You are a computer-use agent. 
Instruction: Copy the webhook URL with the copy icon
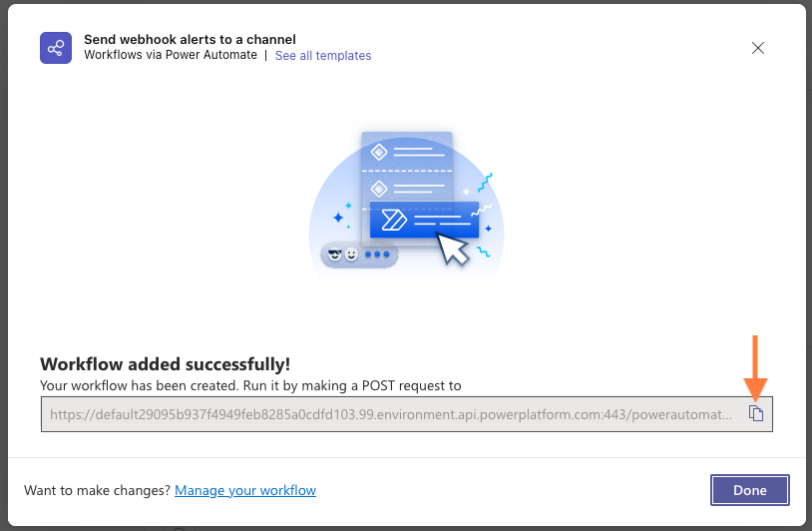coord(756,413)
